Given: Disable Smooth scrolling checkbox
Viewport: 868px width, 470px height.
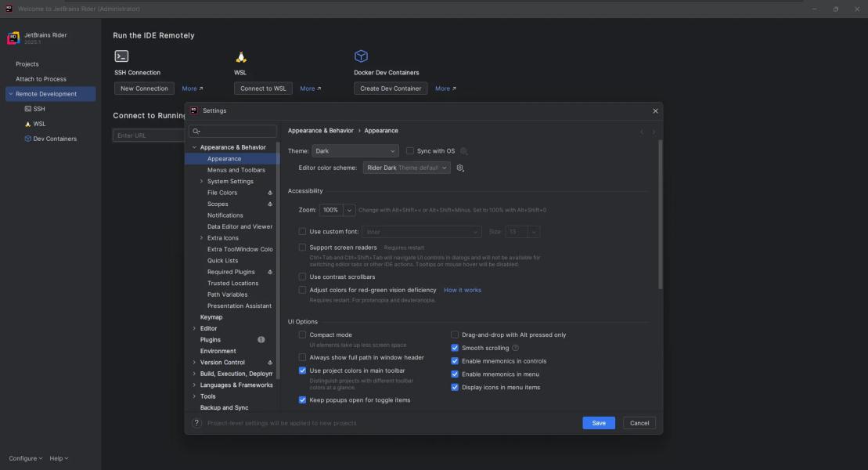Looking at the screenshot, I should pos(455,348).
